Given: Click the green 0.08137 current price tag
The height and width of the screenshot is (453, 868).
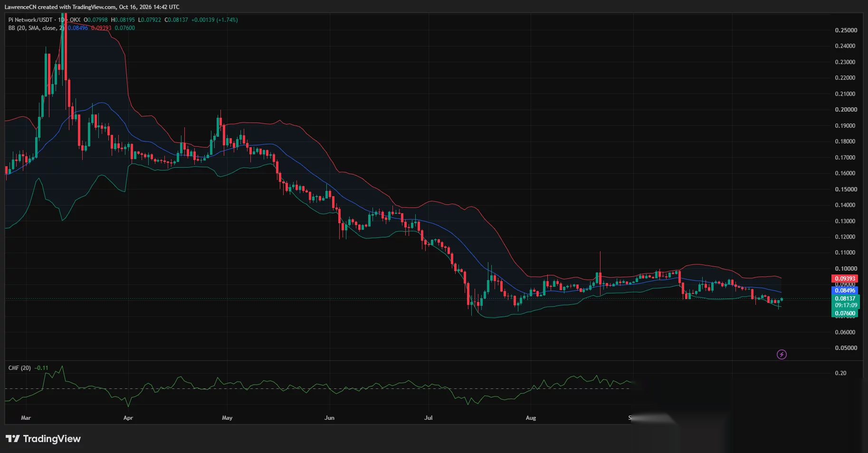Looking at the screenshot, I should [x=845, y=299].
